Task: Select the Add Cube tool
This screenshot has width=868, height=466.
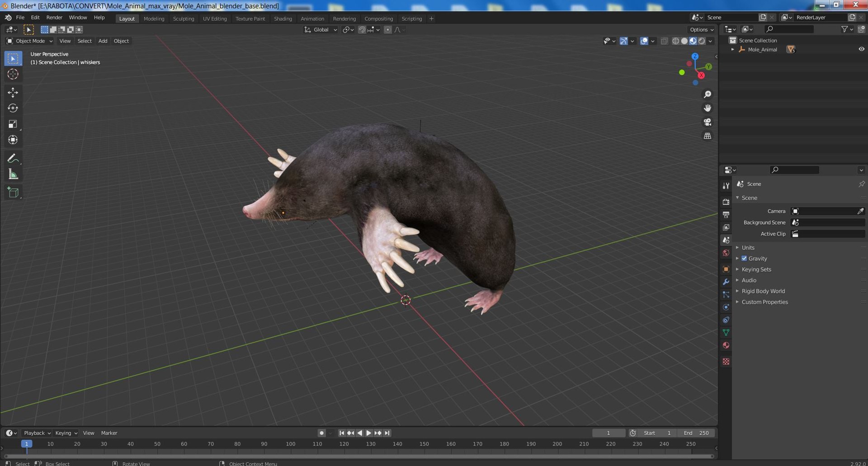Action: point(13,193)
